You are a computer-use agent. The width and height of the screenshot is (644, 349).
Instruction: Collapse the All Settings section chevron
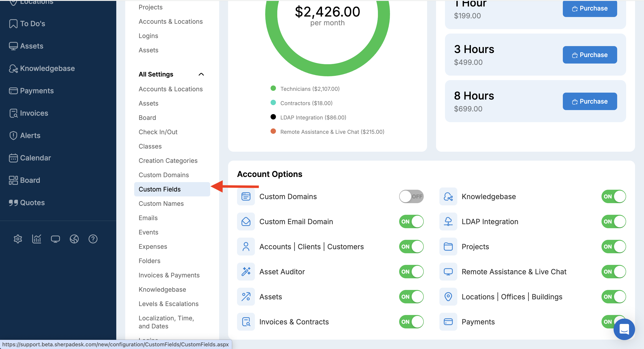pyautogui.click(x=201, y=74)
